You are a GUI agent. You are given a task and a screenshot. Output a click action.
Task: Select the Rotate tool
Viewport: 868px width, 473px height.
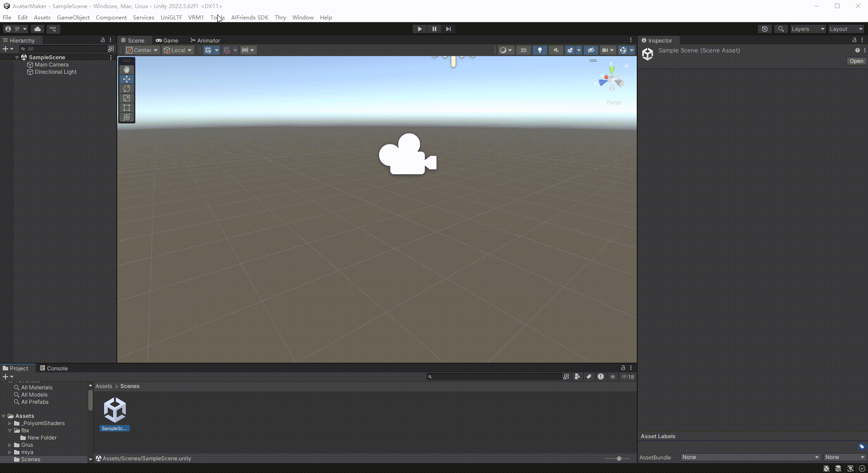(x=127, y=89)
